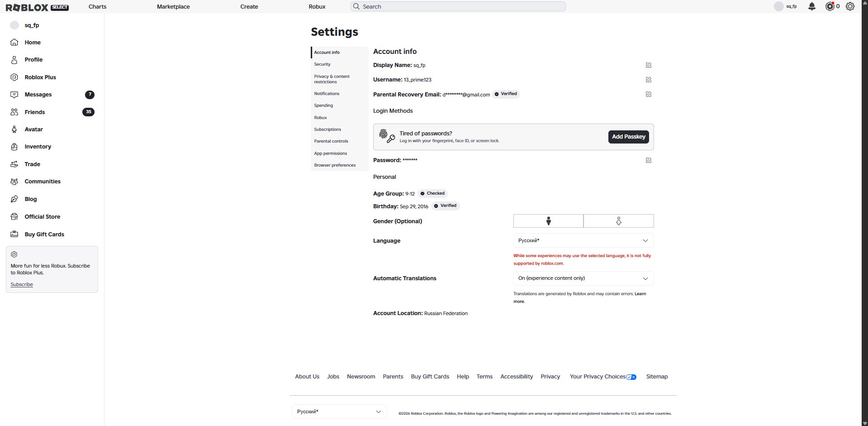868x426 pixels.
Task: Open the settings gear icon
Action: pyautogui.click(x=850, y=6)
